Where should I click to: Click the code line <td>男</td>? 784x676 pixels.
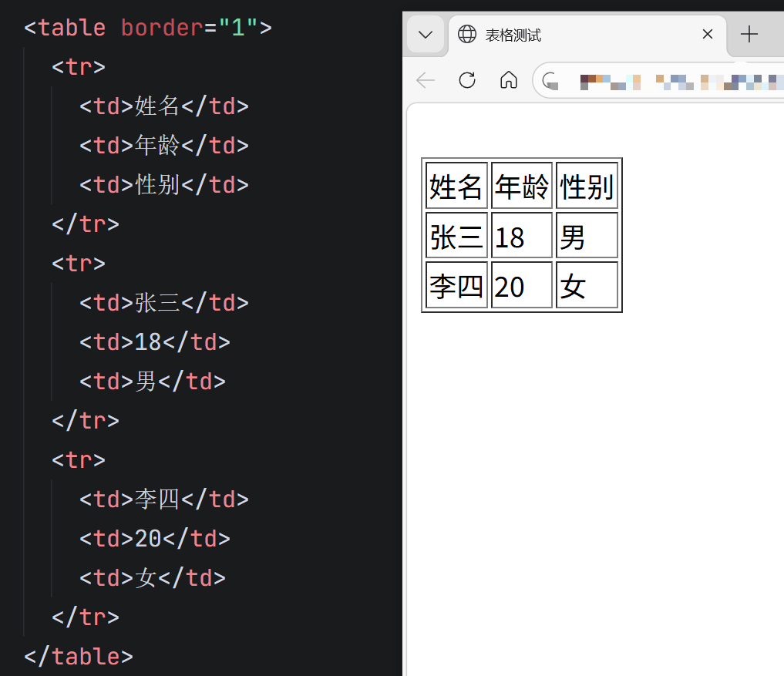(153, 382)
